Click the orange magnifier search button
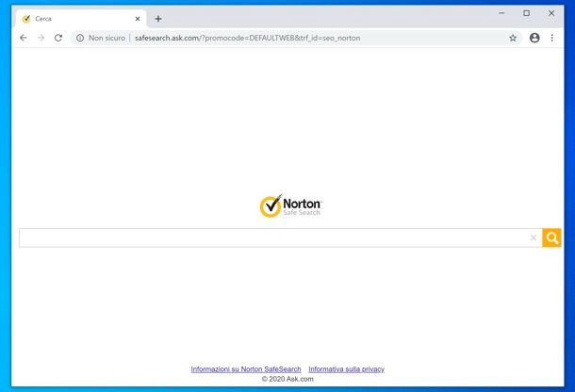This screenshot has width=575, height=392. (551, 237)
